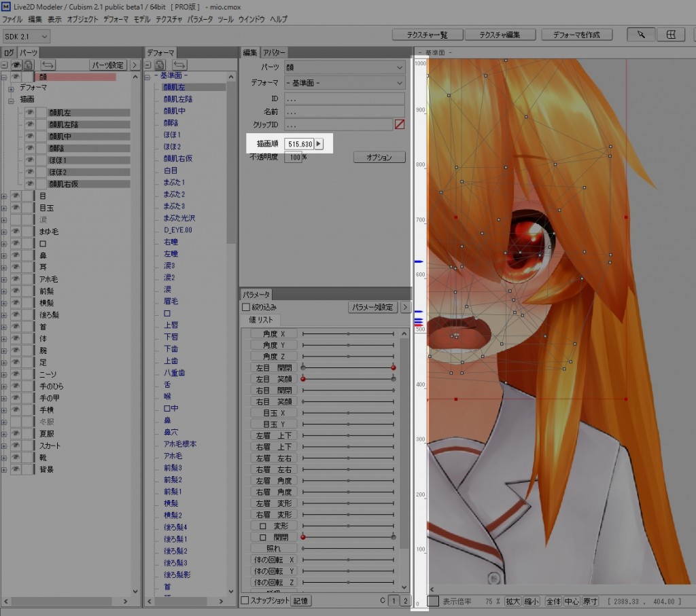Viewport: 696px width, 616px height.
Task: Open the パーツ dropdown showing 顔
Action: [345, 67]
